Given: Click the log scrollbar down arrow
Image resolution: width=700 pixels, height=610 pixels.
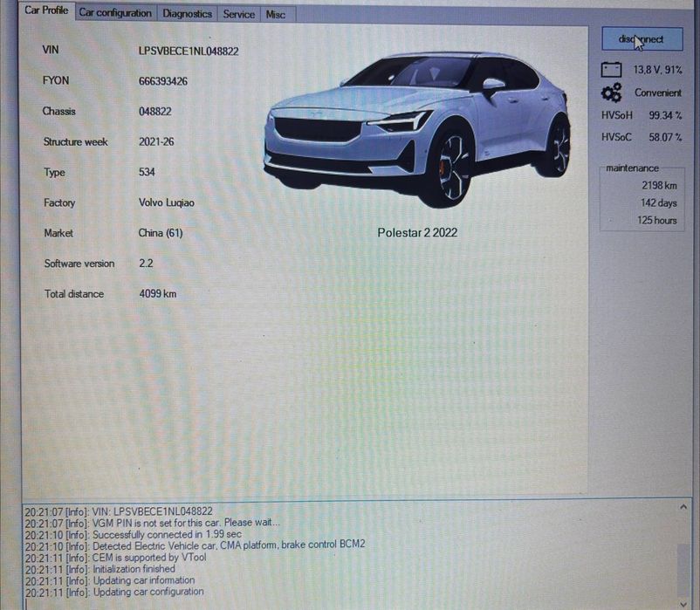Looking at the screenshot, I should [x=683, y=604].
